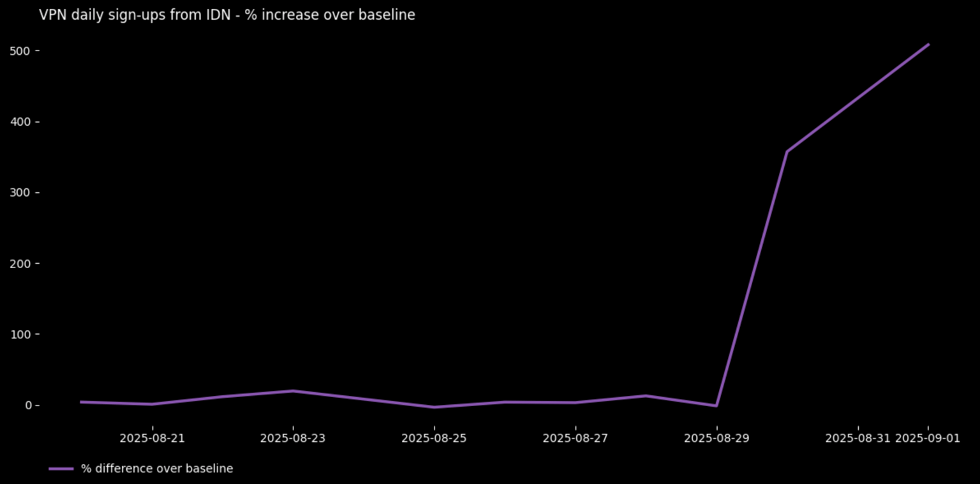Image resolution: width=980 pixels, height=484 pixels.
Task: Select the 2025-08-29 x-axis date label
Action: 716,438
